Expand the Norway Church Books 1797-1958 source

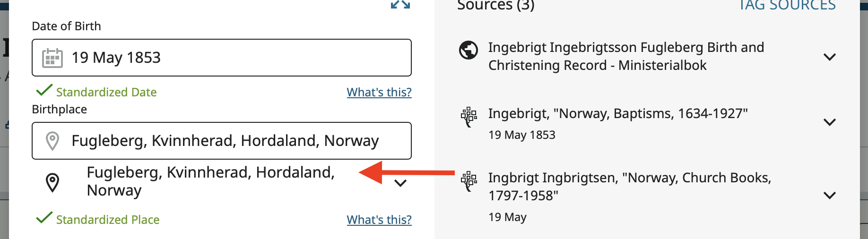coord(829,195)
